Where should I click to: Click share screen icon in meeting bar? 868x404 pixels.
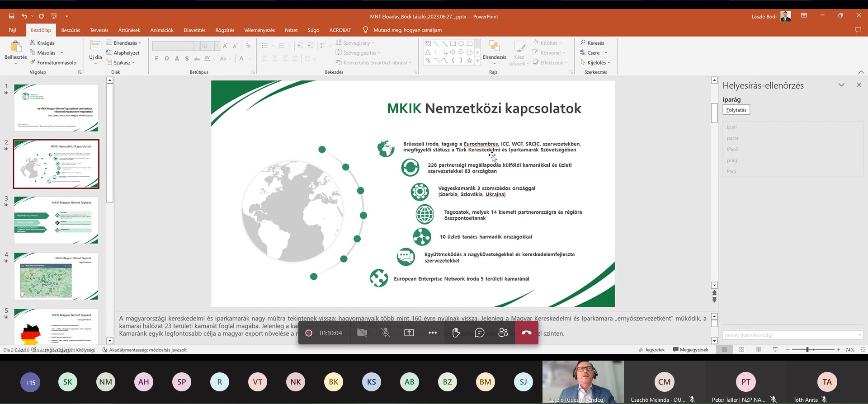[409, 333]
